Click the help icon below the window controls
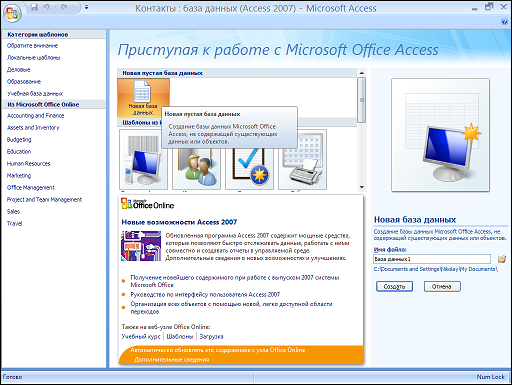Viewport: 512px width, 385px height. (x=504, y=22)
